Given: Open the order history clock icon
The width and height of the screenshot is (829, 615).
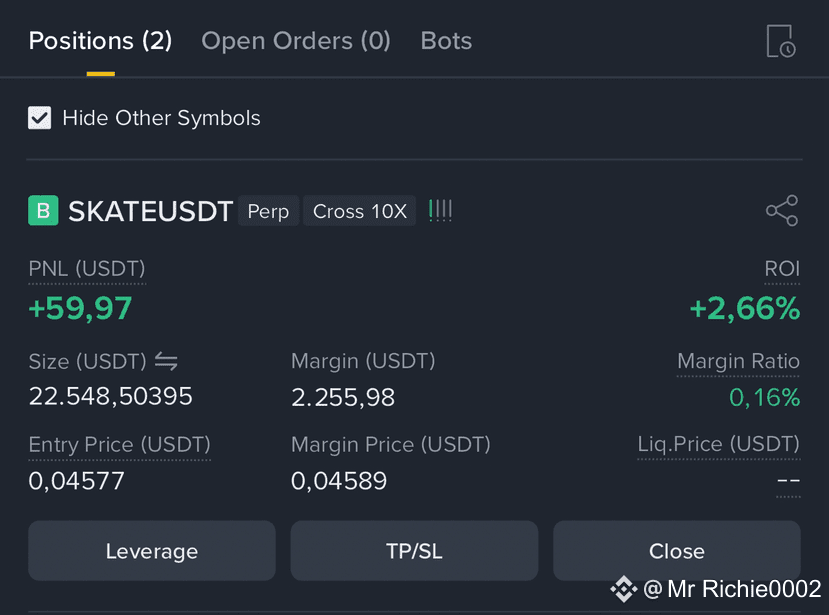Looking at the screenshot, I should [781, 41].
